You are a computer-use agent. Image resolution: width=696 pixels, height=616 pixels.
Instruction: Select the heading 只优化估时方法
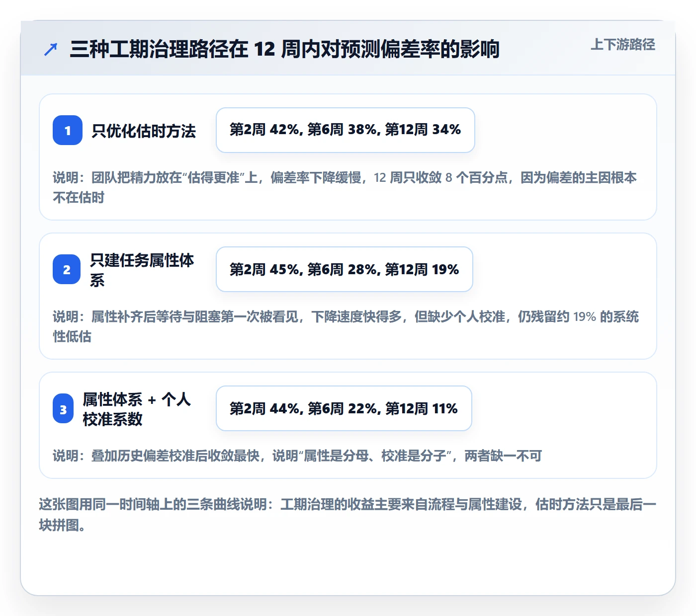(x=144, y=131)
